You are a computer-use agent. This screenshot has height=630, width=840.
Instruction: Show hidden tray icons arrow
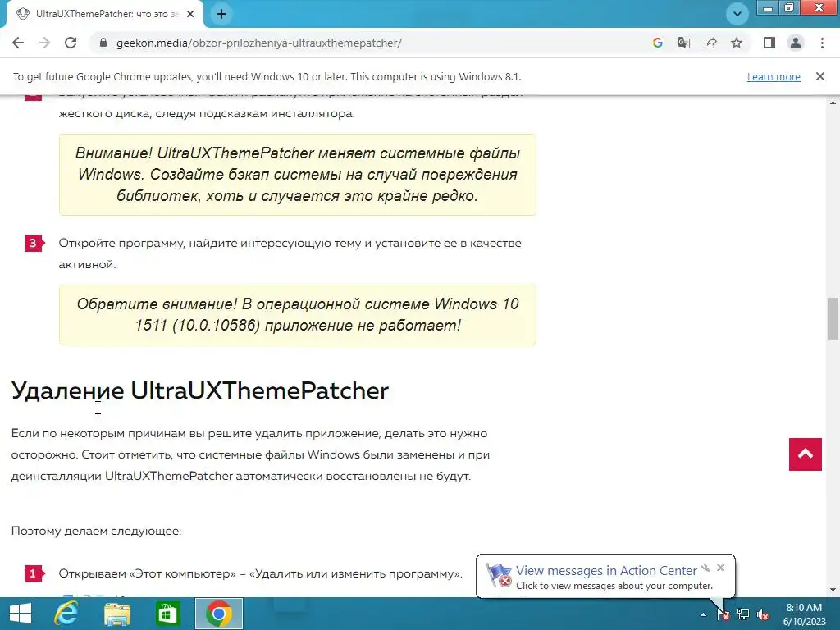[703, 614]
